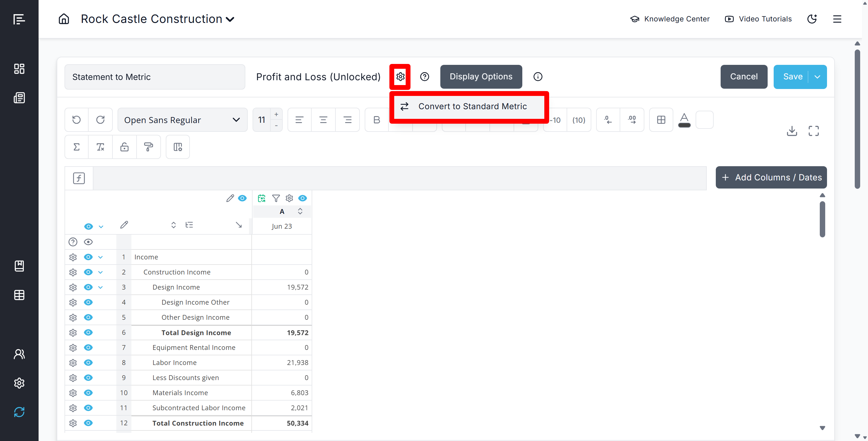Screen dimensions: 868x441
Task: Hide column A using eye icon
Action: pyautogui.click(x=303, y=198)
